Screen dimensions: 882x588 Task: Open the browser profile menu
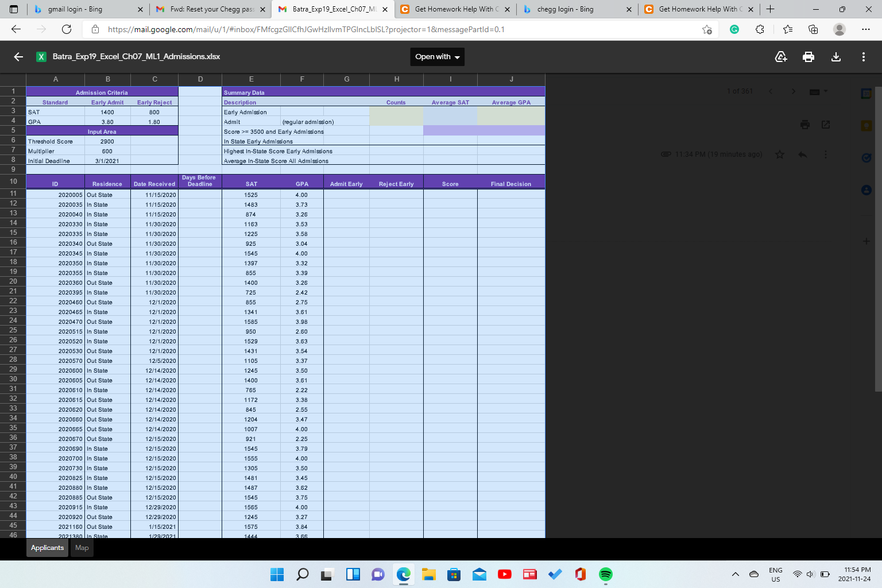tap(840, 29)
